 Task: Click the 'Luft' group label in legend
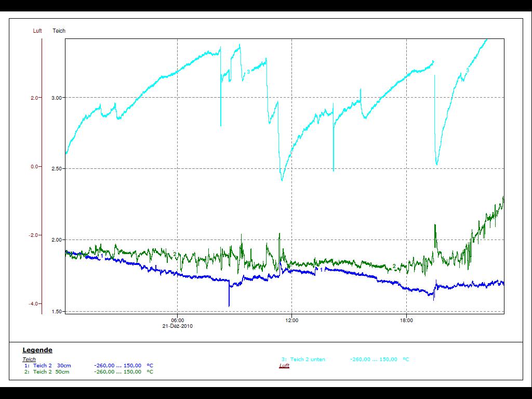tap(284, 366)
